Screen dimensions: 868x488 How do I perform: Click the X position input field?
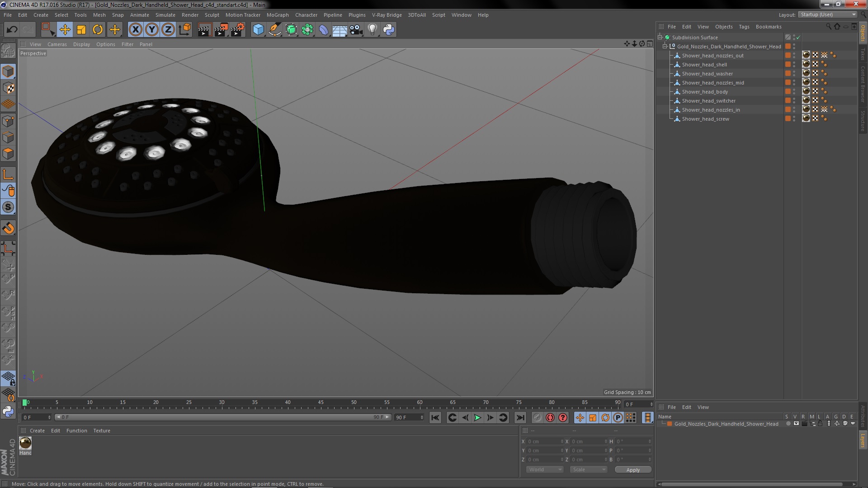click(545, 441)
